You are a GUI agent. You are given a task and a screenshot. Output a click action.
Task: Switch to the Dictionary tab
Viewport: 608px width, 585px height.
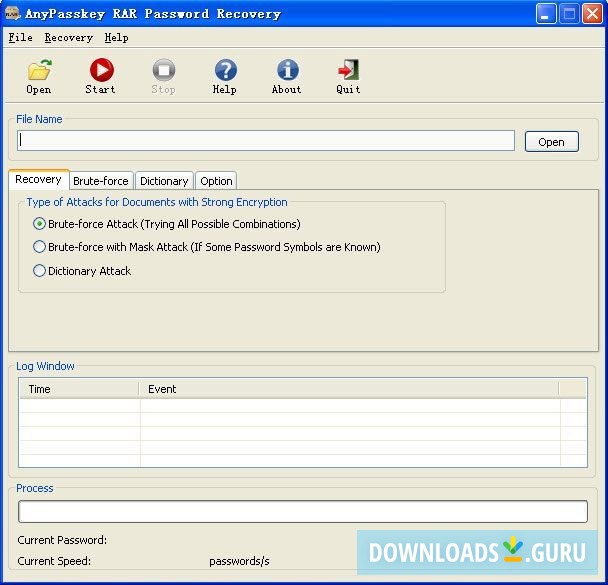point(164,181)
